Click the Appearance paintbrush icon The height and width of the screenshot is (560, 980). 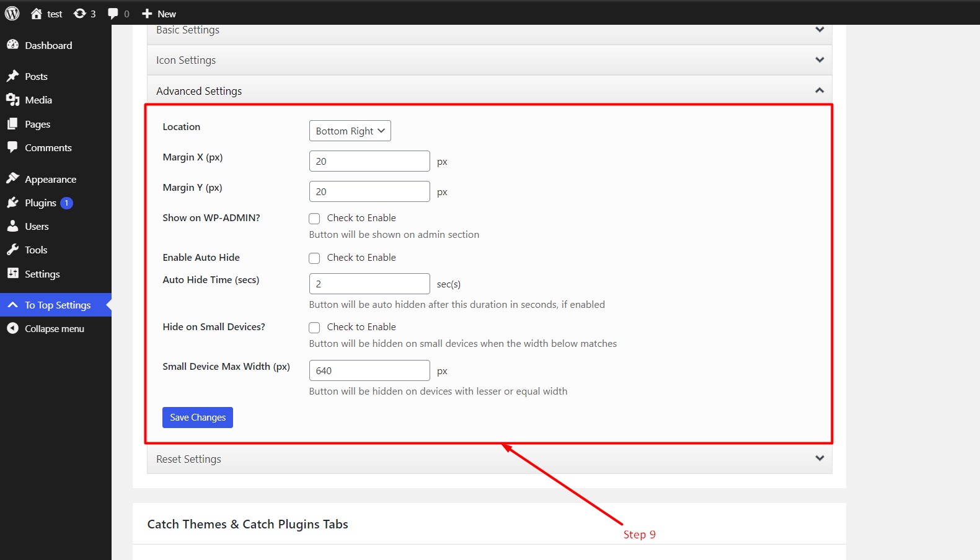(x=12, y=178)
